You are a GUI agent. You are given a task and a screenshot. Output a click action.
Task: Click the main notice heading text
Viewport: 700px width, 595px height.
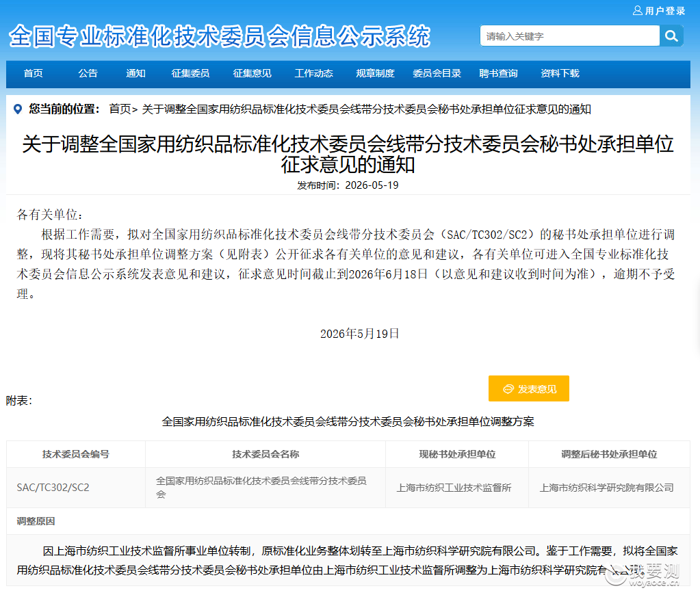point(348,154)
